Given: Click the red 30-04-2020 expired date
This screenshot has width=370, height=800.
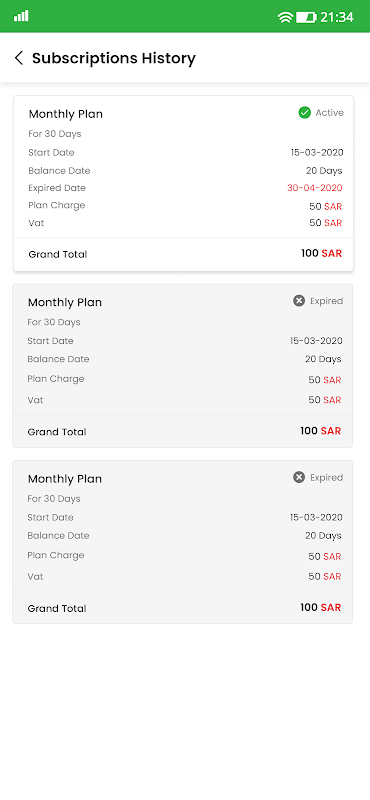Looking at the screenshot, I should pyautogui.click(x=315, y=188).
